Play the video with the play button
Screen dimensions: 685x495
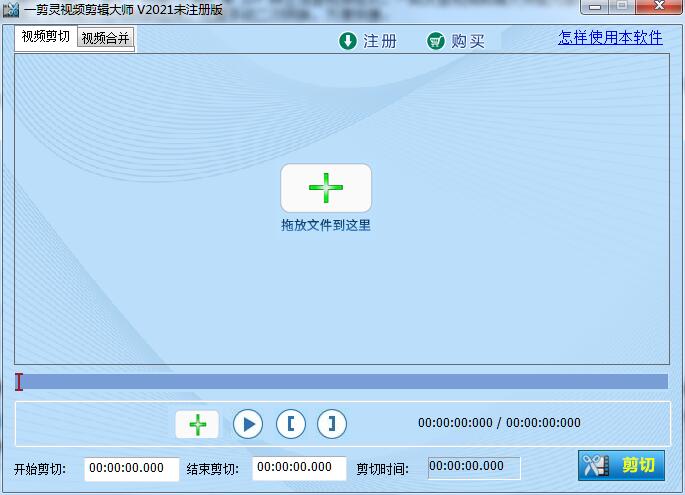tap(248, 424)
